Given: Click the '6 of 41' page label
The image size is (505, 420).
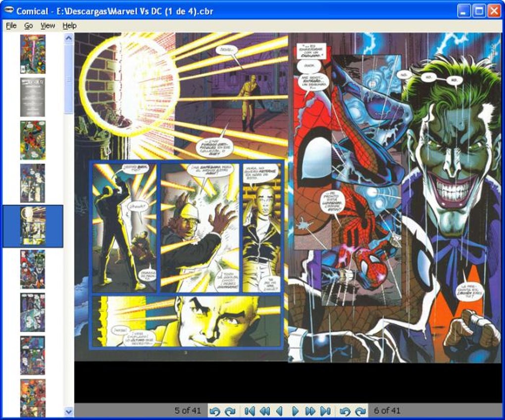Looking at the screenshot, I should [x=387, y=411].
